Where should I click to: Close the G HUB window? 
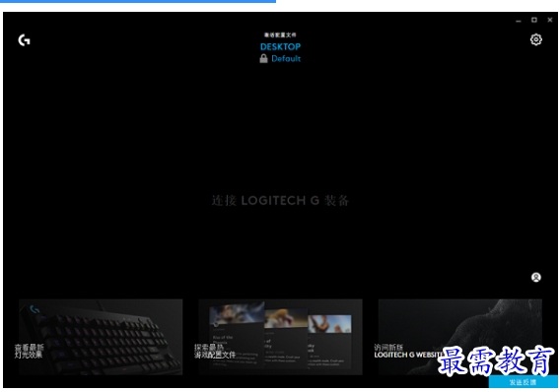(550, 20)
